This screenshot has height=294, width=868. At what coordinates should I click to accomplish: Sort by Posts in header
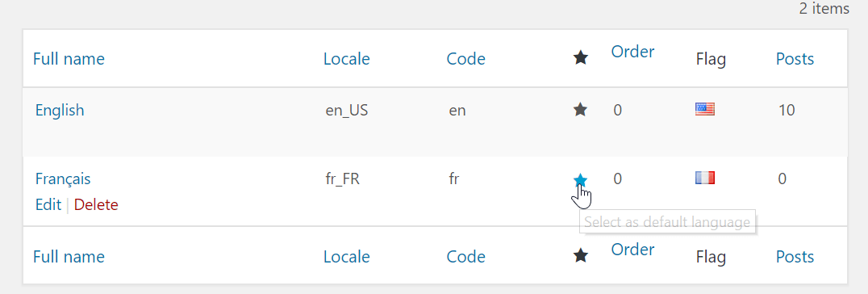coord(795,58)
